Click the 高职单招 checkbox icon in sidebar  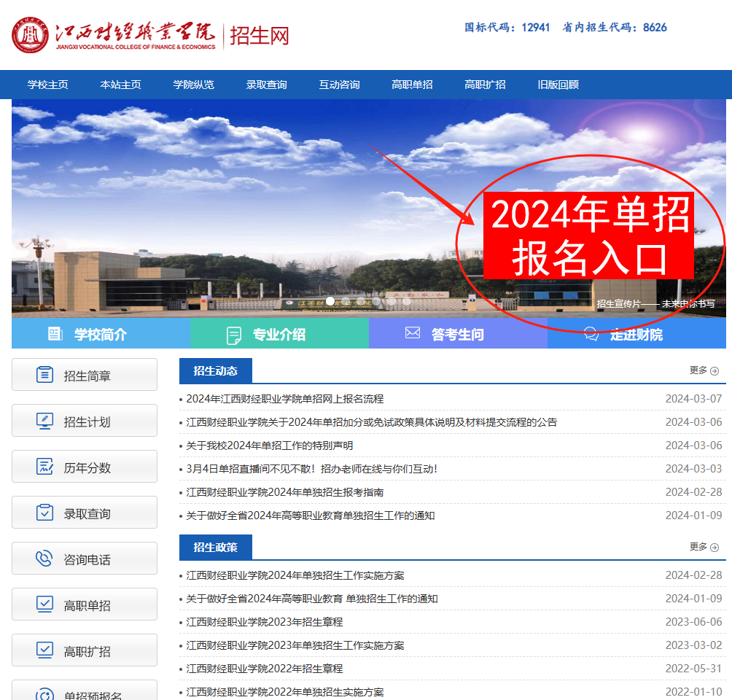pos(44,604)
